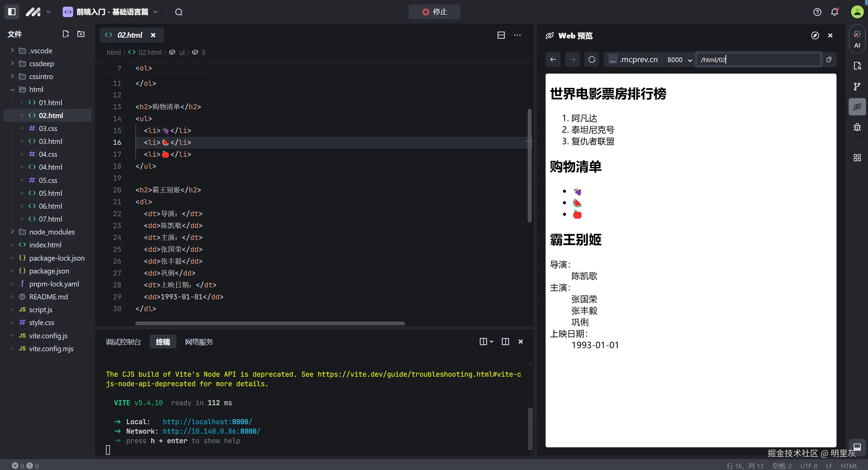
Task: Click the preview URL path input field
Action: 758,60
